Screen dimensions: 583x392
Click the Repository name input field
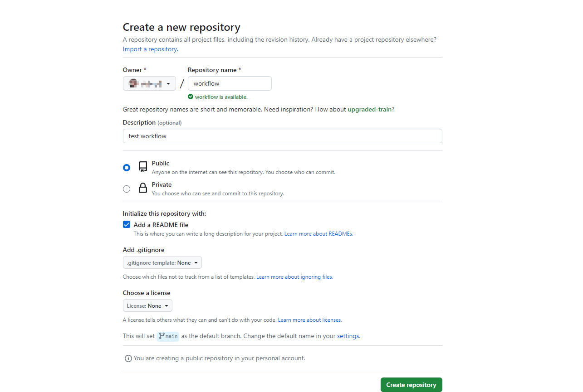click(x=230, y=83)
